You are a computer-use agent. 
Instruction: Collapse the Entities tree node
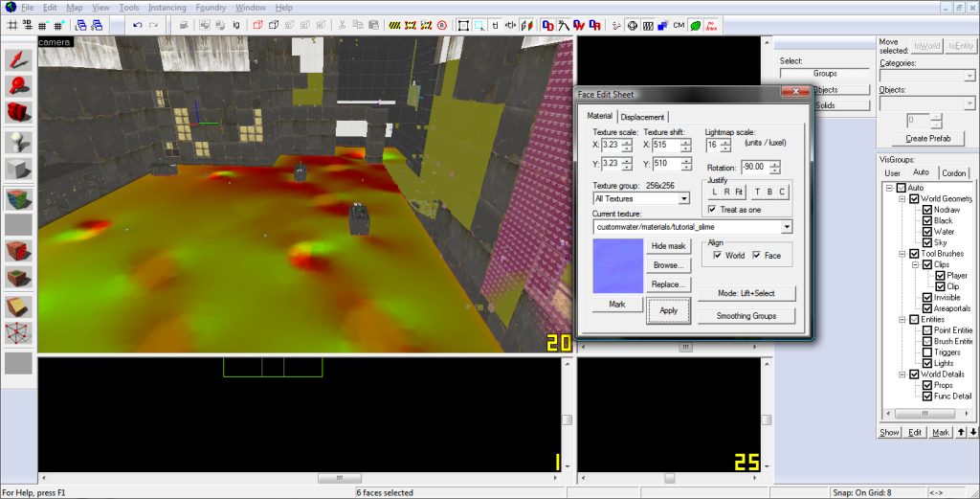coord(902,320)
